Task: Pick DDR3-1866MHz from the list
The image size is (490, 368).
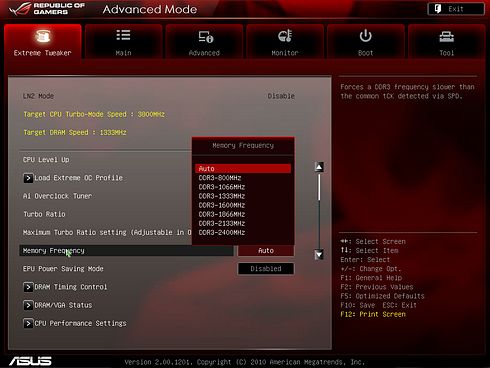Action: [x=222, y=214]
